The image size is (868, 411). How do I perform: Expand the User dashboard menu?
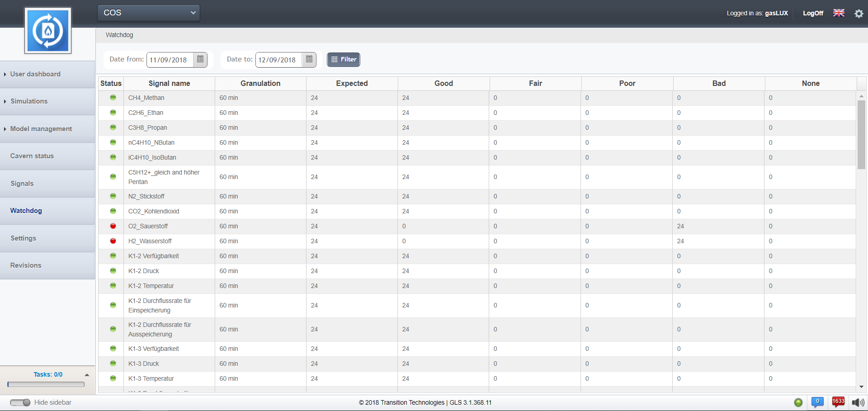pos(35,74)
